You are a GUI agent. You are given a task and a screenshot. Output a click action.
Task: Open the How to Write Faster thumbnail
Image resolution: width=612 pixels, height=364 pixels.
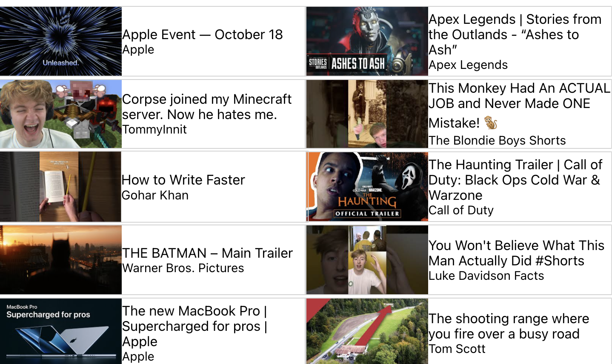pyautogui.click(x=61, y=187)
